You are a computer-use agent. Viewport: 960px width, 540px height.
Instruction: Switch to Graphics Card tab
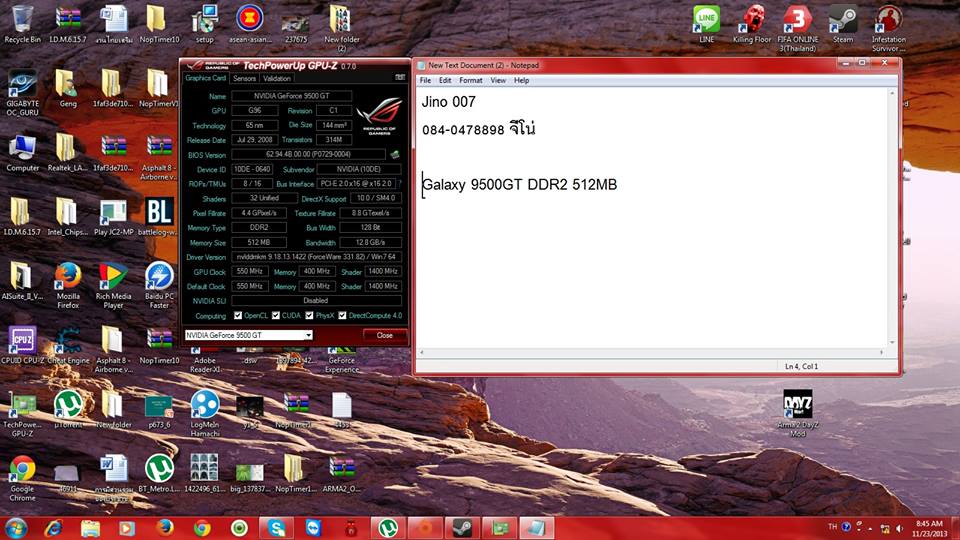click(x=205, y=78)
